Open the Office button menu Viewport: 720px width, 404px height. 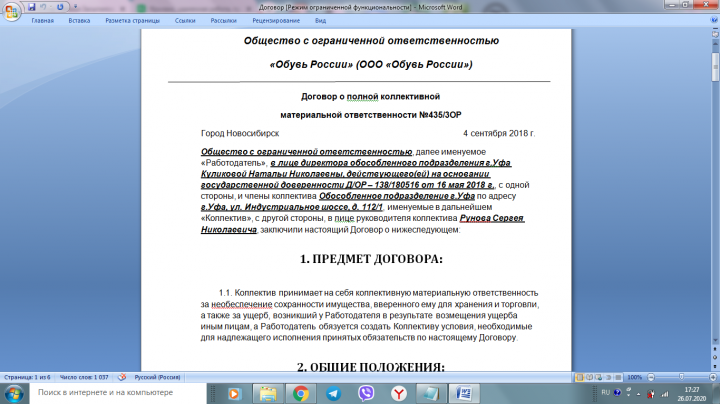[11, 11]
